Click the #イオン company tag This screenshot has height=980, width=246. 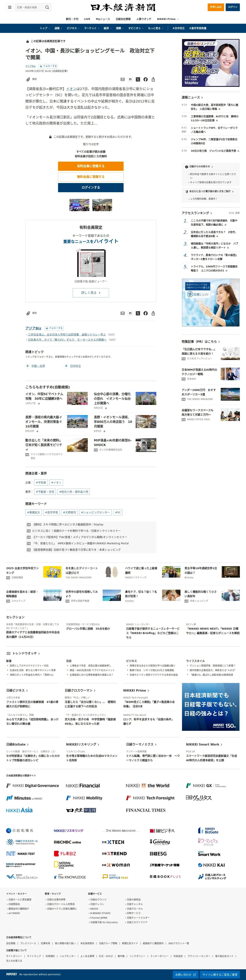(x=56, y=482)
